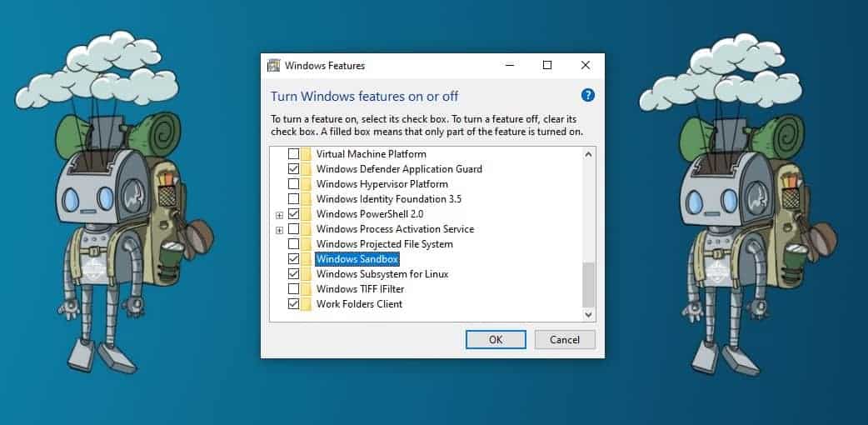Viewport: 868px width, 425px height.
Task: Uncheck Windows Subsystem for Linux
Action: coord(293,273)
